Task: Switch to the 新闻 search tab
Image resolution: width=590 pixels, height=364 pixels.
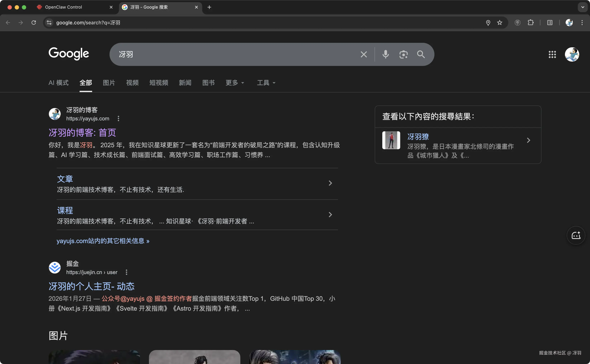Action: click(185, 83)
